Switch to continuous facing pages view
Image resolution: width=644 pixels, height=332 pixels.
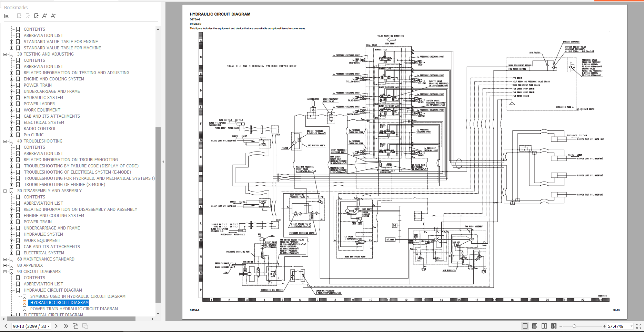click(554, 326)
